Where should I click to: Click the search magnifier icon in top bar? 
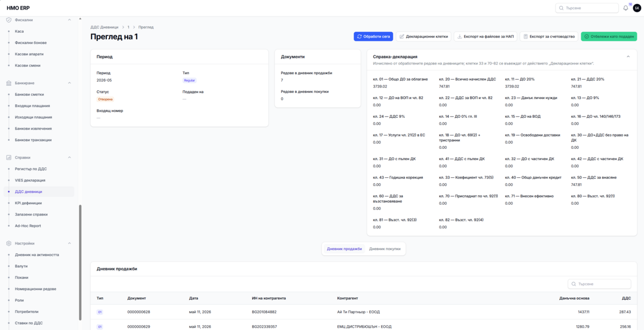(561, 8)
